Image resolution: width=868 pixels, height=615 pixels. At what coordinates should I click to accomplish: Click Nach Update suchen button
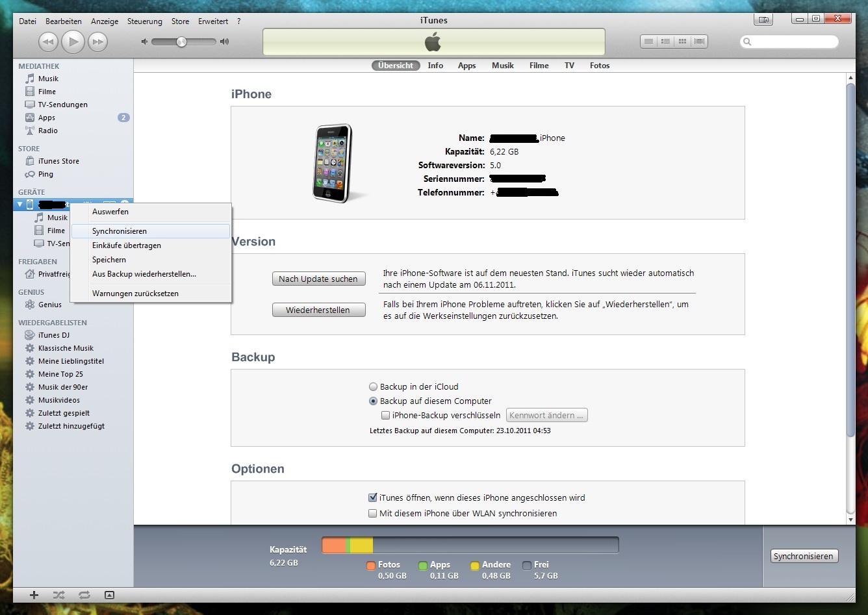click(x=318, y=279)
